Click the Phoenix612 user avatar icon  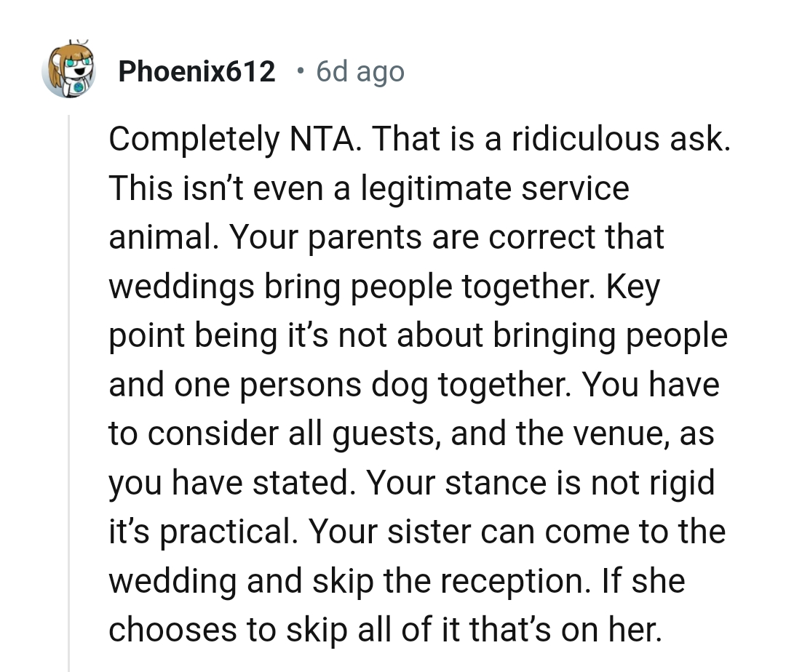coord(71,71)
